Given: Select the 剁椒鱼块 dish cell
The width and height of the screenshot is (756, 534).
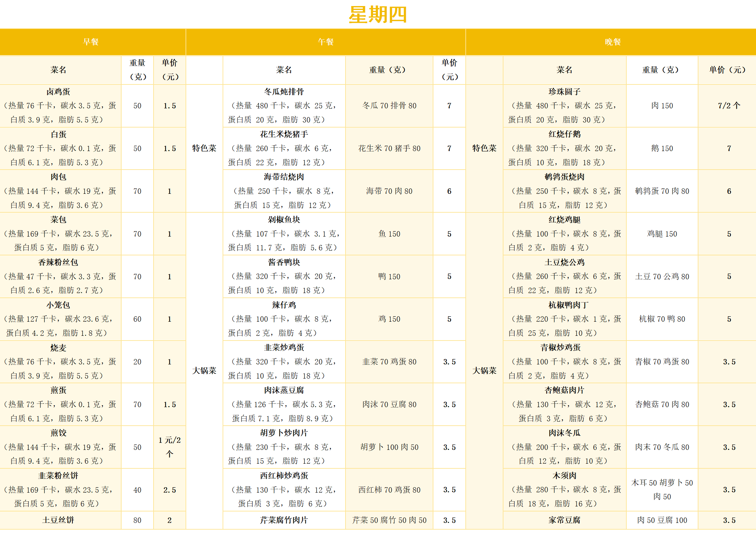Looking at the screenshot, I should pyautogui.click(x=284, y=234).
